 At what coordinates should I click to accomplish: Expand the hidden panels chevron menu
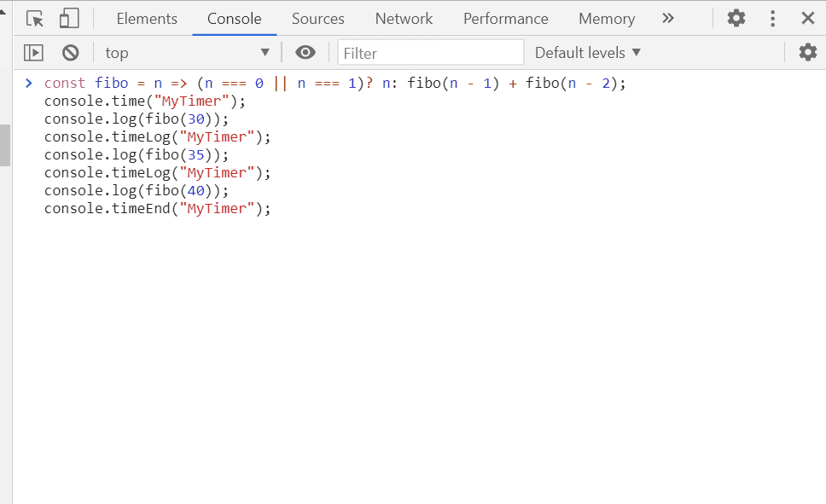coord(668,17)
